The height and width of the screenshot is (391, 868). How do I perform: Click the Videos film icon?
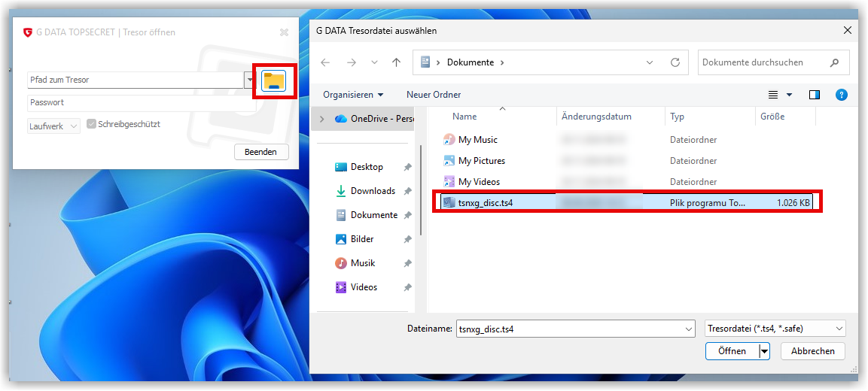[341, 287]
